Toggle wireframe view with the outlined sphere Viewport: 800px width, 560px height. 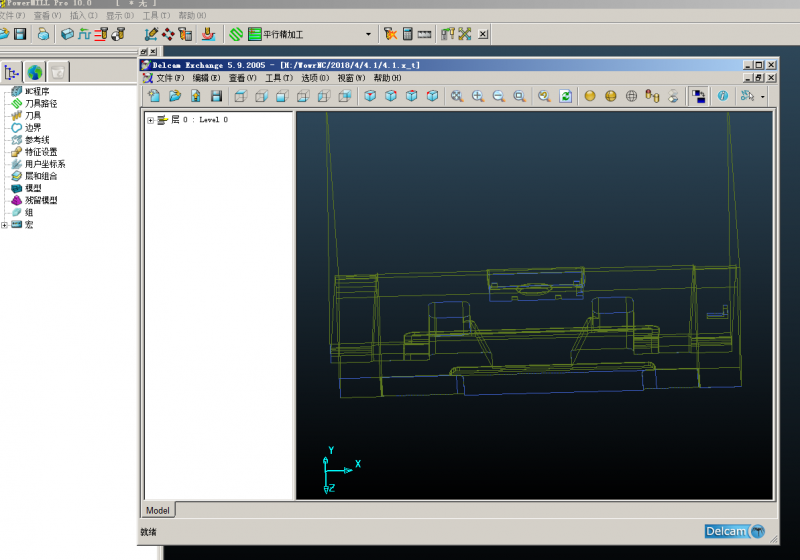pyautogui.click(x=631, y=96)
